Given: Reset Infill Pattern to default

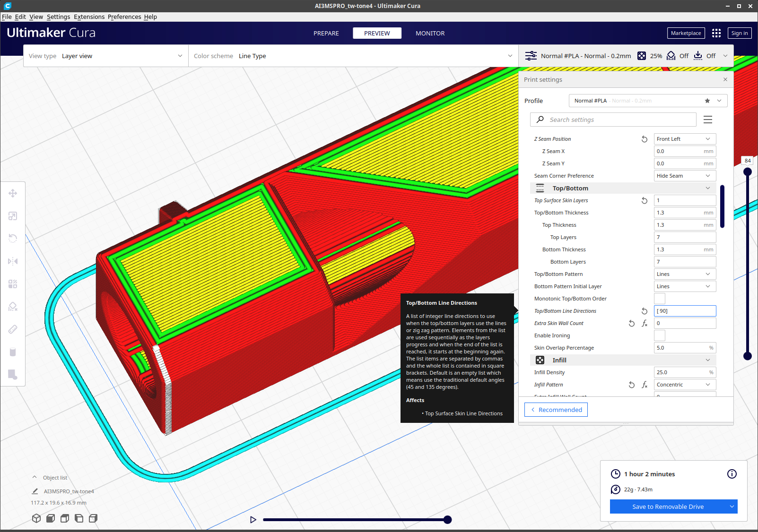Looking at the screenshot, I should (x=632, y=385).
